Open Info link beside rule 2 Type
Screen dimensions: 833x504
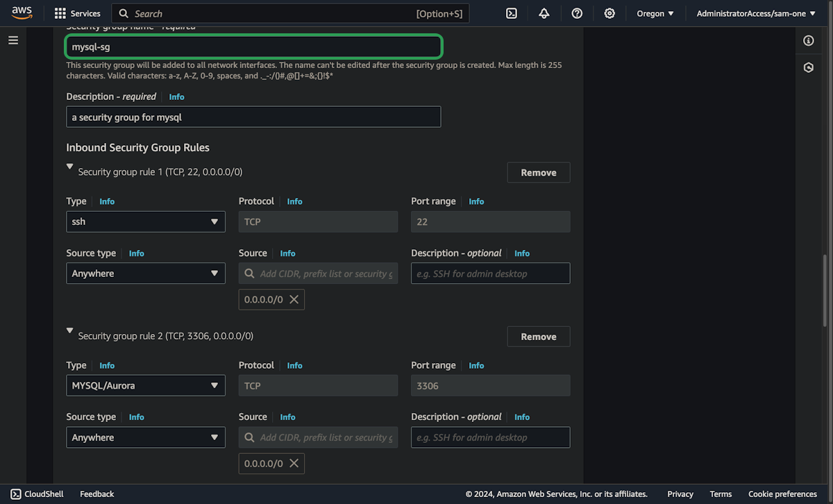tap(107, 365)
